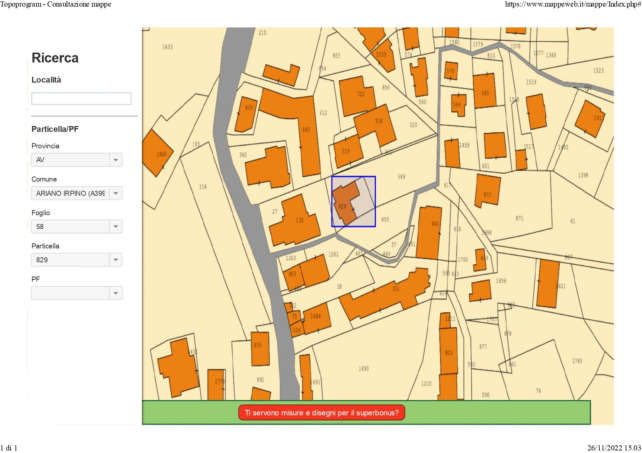Click parcel 749 right of the blue square

click(x=402, y=177)
